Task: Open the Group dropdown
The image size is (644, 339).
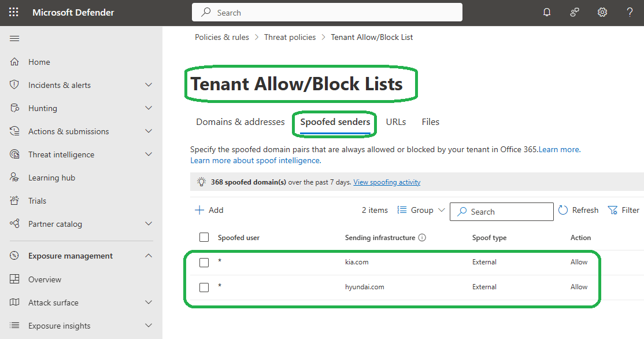Action: [x=422, y=210]
